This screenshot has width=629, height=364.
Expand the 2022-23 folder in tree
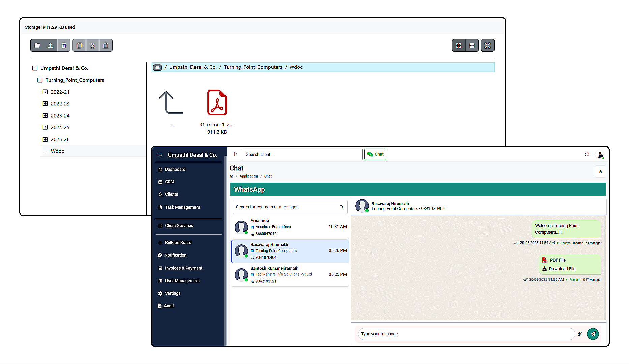coord(45,103)
